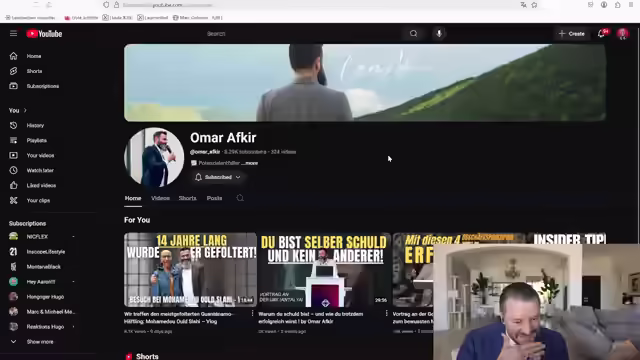Open options for 'Warum du schuld bist' video

tap(387, 313)
